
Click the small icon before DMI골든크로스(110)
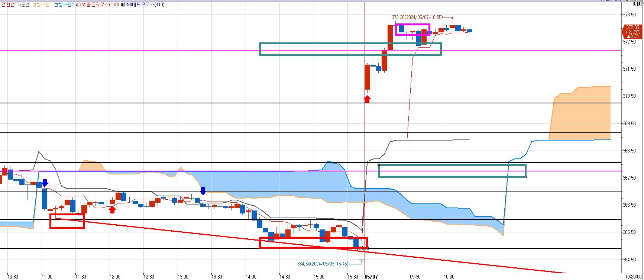[76, 5]
